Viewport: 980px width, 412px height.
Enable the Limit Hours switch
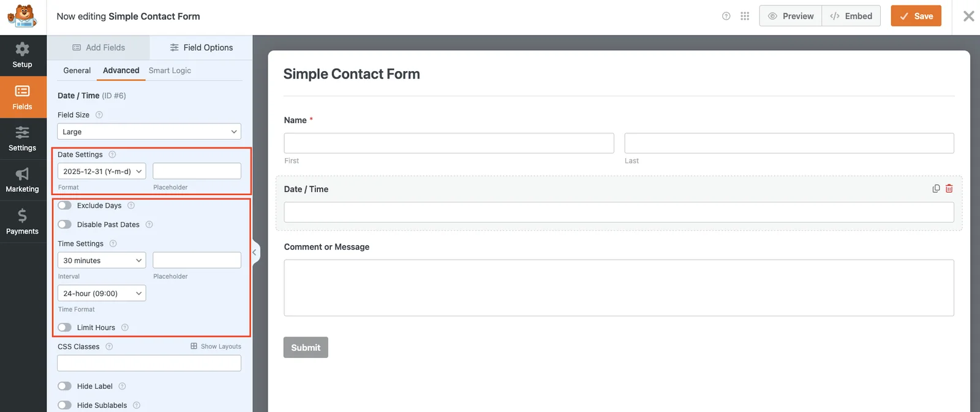(65, 327)
